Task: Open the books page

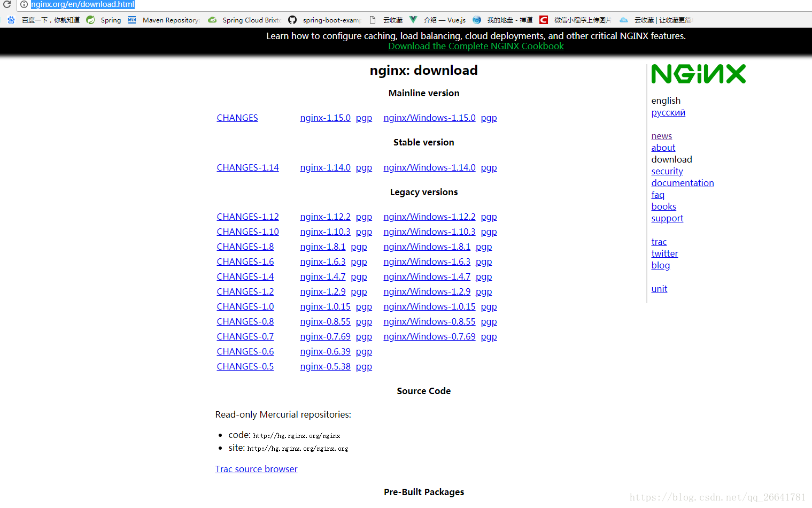Action: 664,206
